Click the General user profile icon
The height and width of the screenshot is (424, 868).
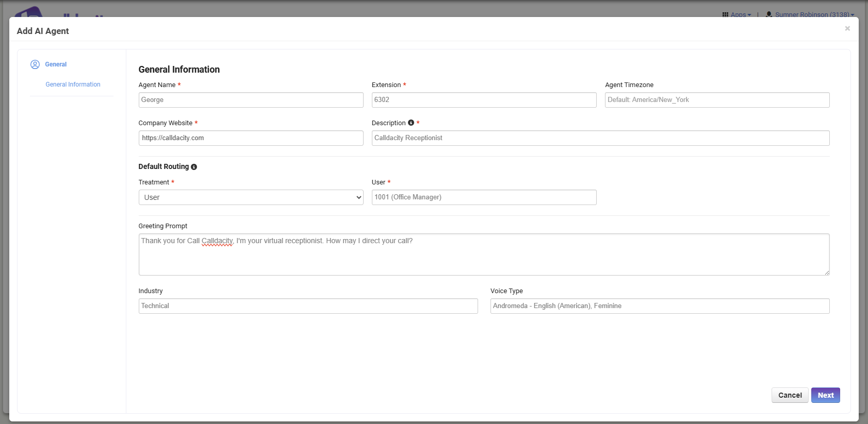click(x=35, y=64)
